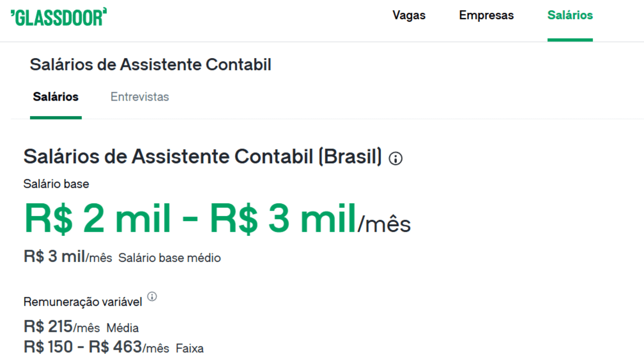
Task: Click the R$ 3 mil/mês average value
Action: click(68, 257)
